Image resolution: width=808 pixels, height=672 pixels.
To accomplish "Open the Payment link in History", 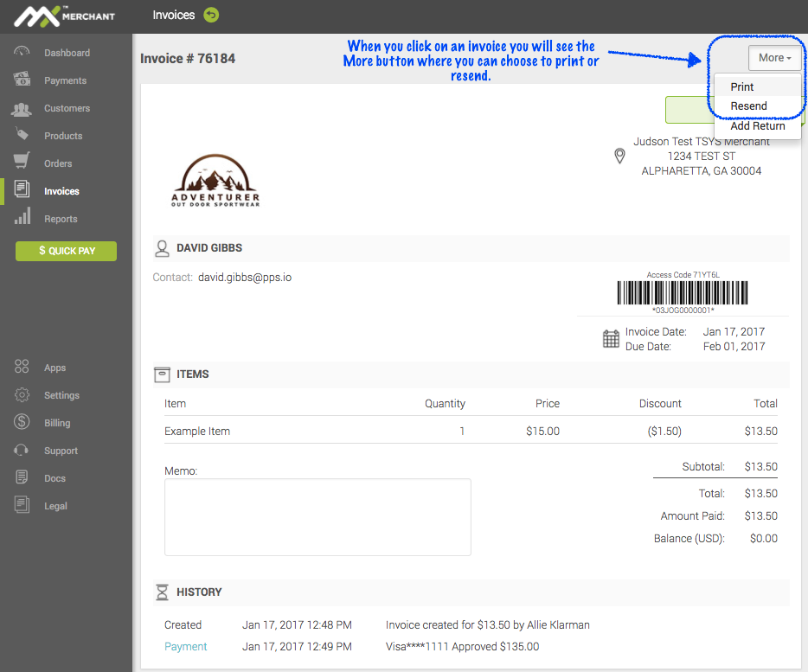I will pyautogui.click(x=186, y=646).
